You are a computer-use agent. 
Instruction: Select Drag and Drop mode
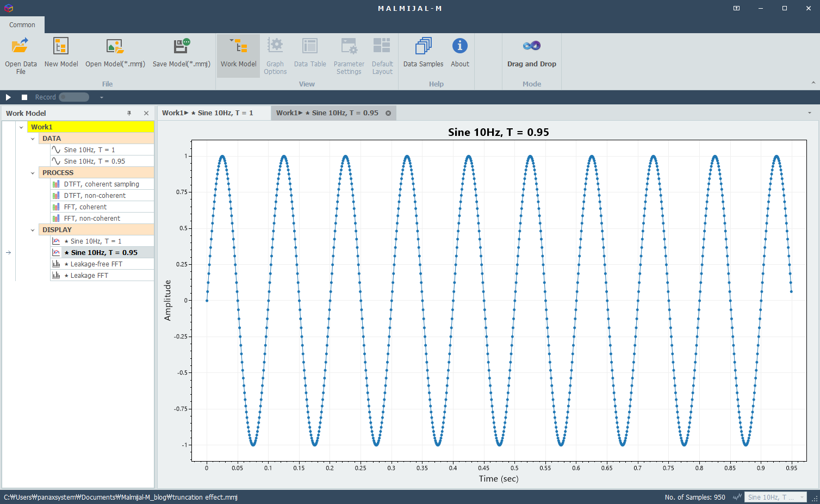tap(532, 53)
